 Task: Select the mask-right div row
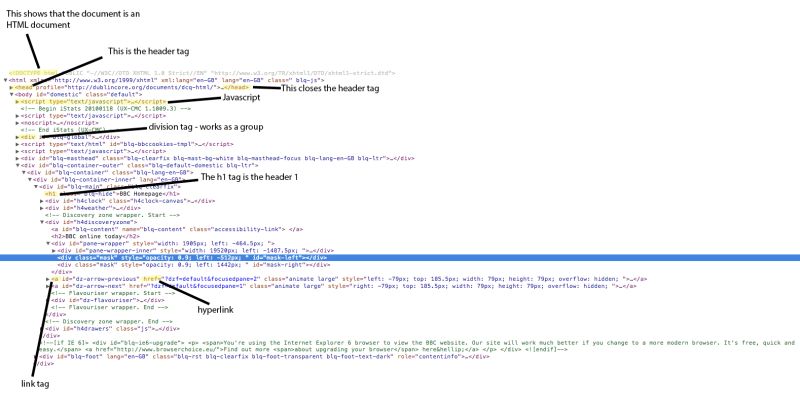click(x=194, y=265)
